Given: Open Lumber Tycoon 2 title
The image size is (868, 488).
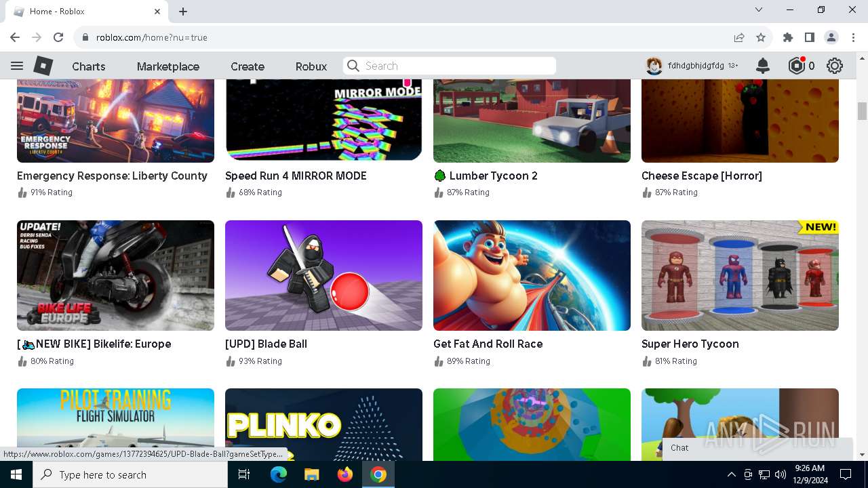Looking at the screenshot, I should 486,176.
